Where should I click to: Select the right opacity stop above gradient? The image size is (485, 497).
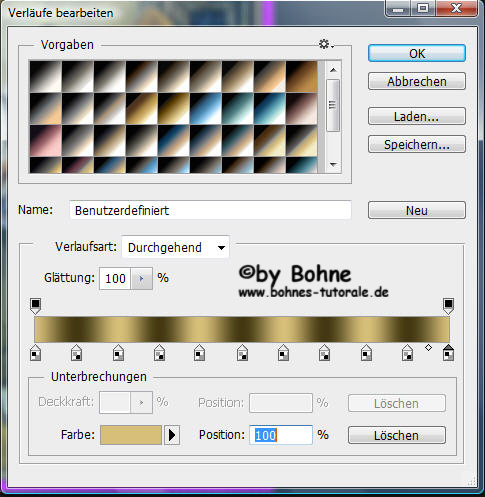(448, 306)
